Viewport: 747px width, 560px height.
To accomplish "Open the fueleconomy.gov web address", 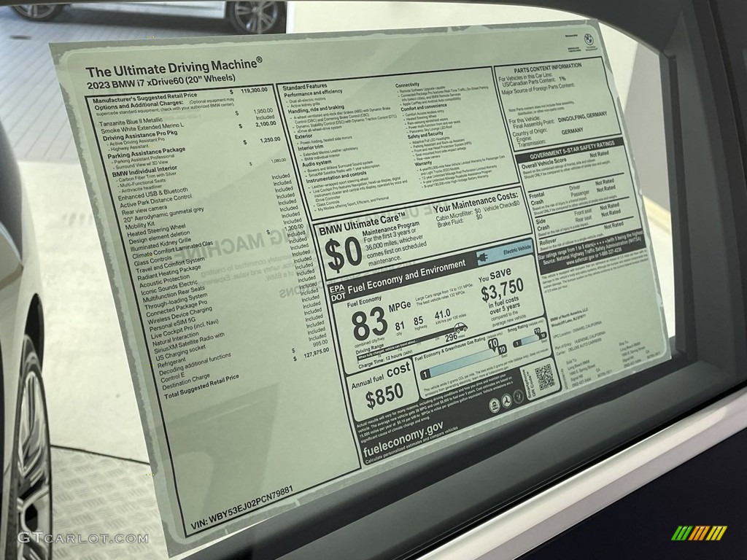I will point(404,437).
